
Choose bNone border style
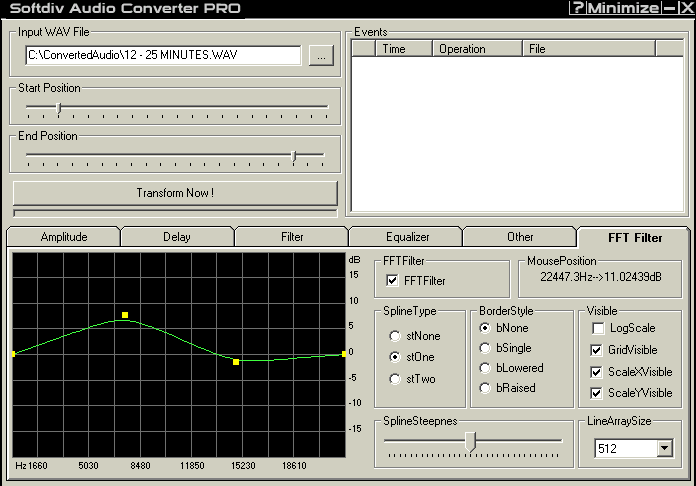pyautogui.click(x=485, y=328)
